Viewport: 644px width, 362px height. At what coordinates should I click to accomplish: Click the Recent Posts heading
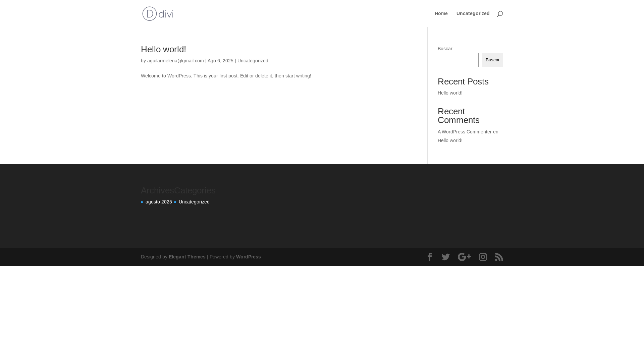(x=463, y=81)
